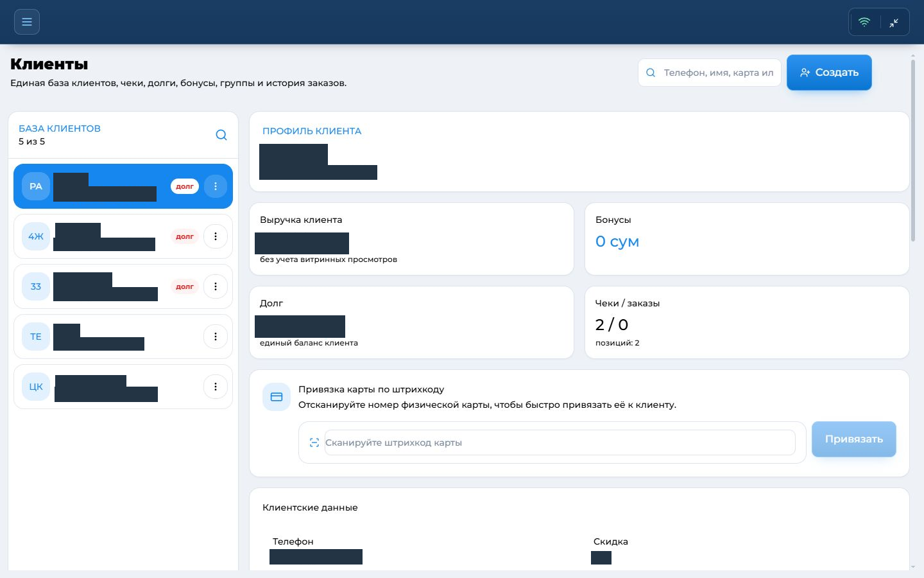Viewport: 924px width, 578px height.
Task: Click the card icon beside Привязка карты
Action: (277, 397)
